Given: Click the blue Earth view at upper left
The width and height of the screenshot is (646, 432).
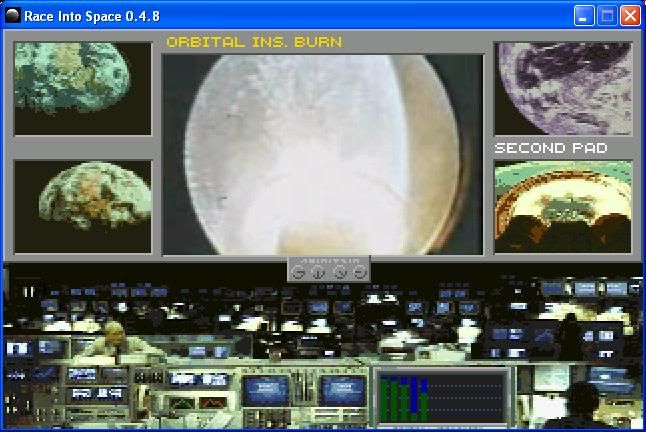Looking at the screenshot, I should tap(83, 89).
